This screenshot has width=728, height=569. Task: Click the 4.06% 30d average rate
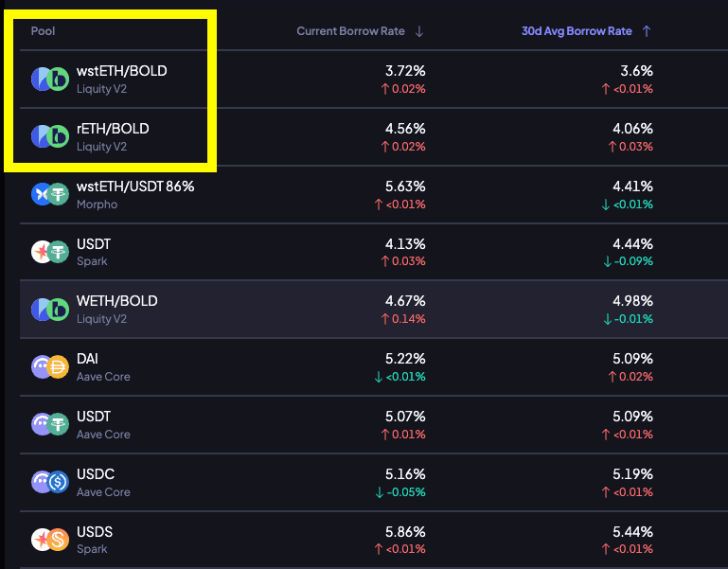tap(632, 129)
